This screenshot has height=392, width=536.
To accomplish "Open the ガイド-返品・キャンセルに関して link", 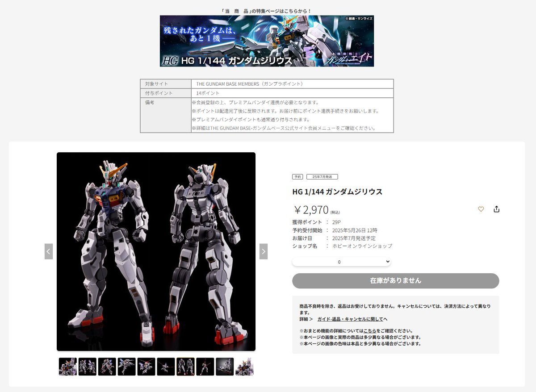I will pyautogui.click(x=350, y=319).
